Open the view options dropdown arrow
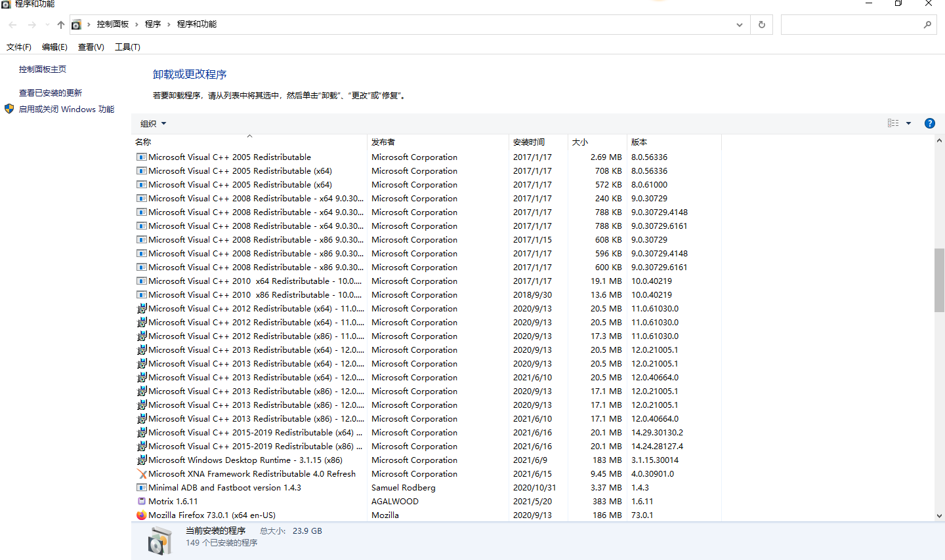 tap(908, 123)
